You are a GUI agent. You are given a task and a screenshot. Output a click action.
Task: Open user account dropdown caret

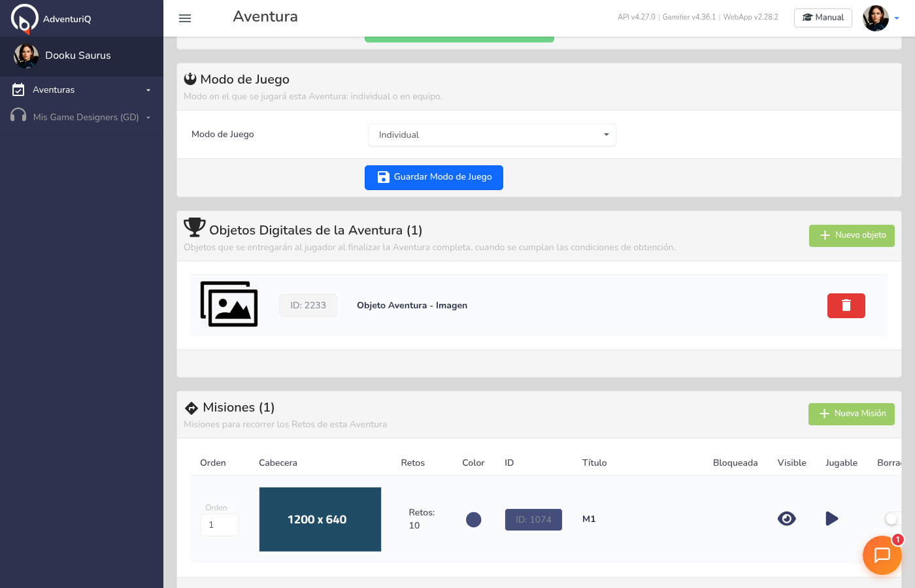[x=897, y=18]
